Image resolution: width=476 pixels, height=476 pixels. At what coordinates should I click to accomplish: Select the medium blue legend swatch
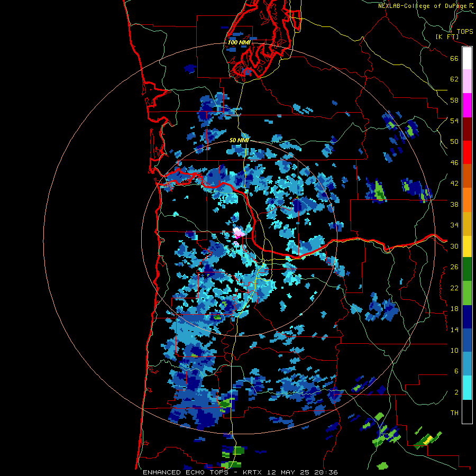[x=467, y=340]
